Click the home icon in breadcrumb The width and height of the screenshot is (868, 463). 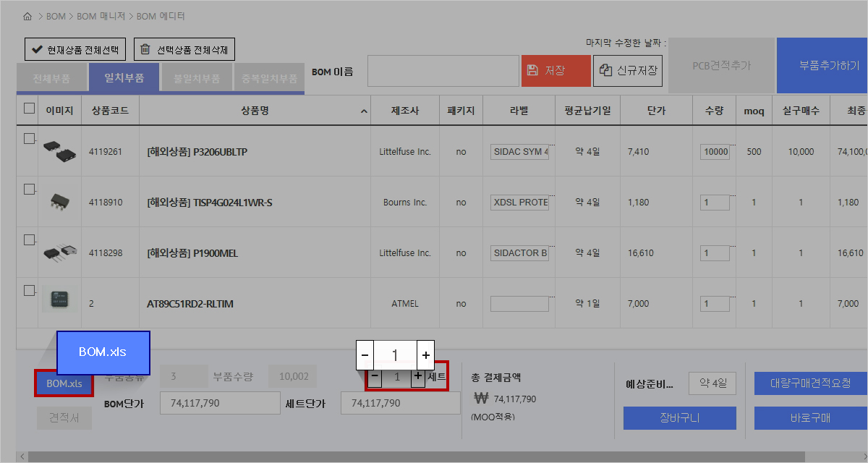(27, 16)
